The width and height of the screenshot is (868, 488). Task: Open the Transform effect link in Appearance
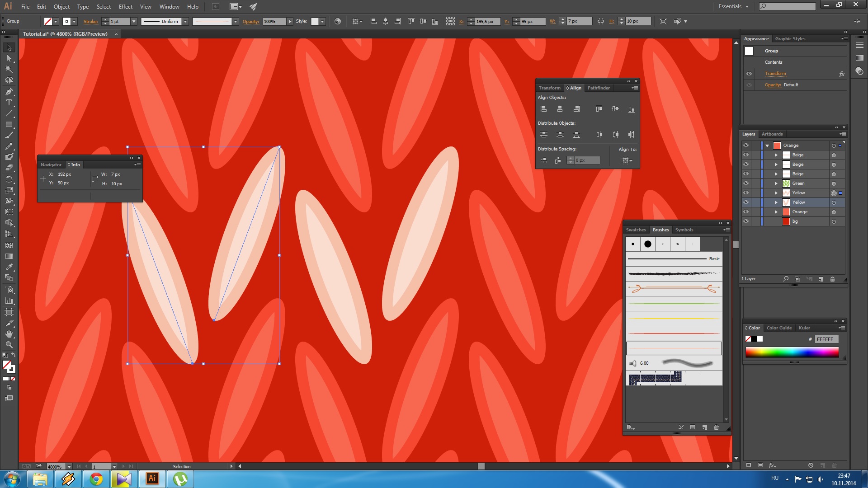[775, 74]
